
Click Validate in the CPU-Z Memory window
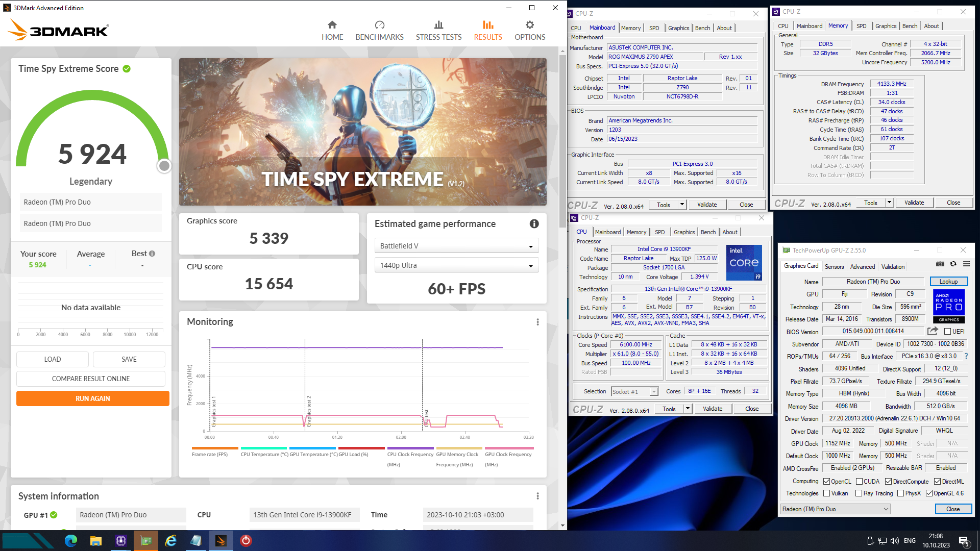914,203
